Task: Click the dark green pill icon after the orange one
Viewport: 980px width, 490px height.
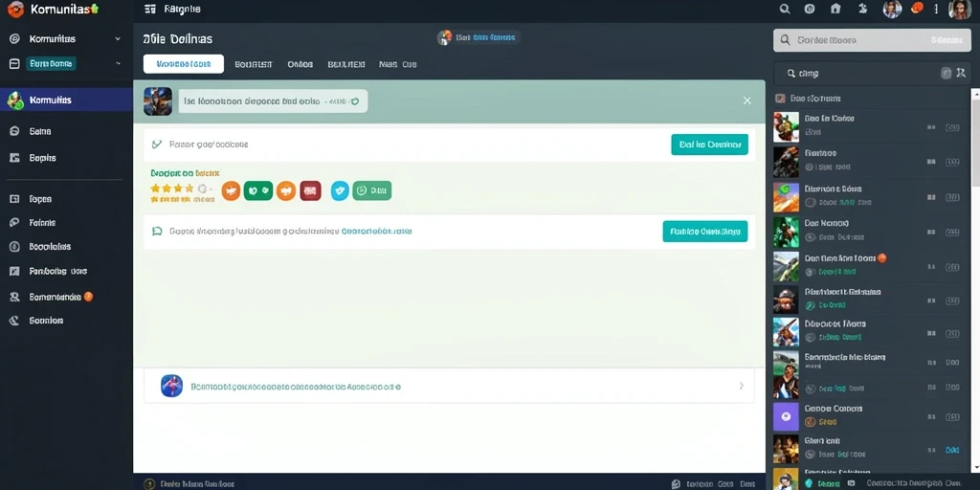Action: [x=258, y=190]
